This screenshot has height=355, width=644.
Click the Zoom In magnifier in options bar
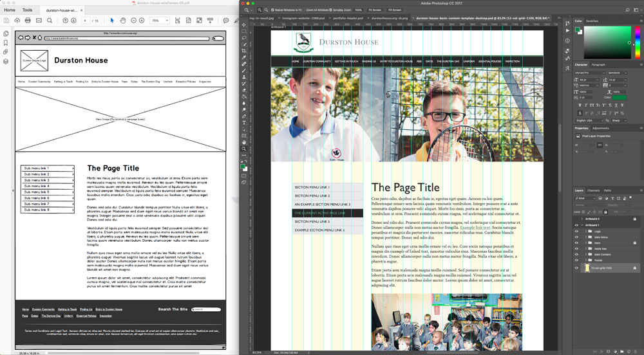260,10
